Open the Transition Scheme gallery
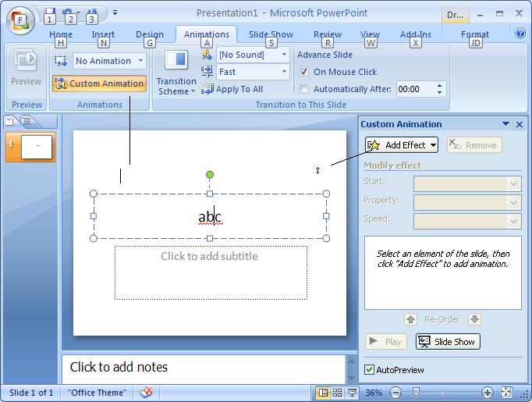The width and height of the screenshot is (532, 402). [x=176, y=73]
